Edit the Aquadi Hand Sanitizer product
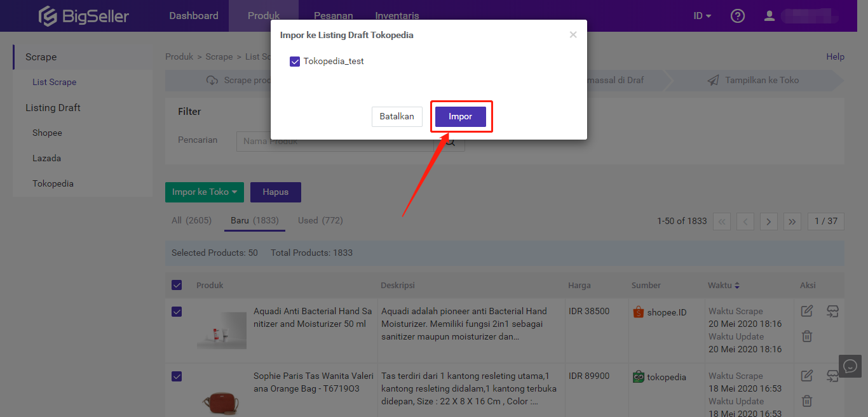The width and height of the screenshot is (868, 417). (807, 311)
